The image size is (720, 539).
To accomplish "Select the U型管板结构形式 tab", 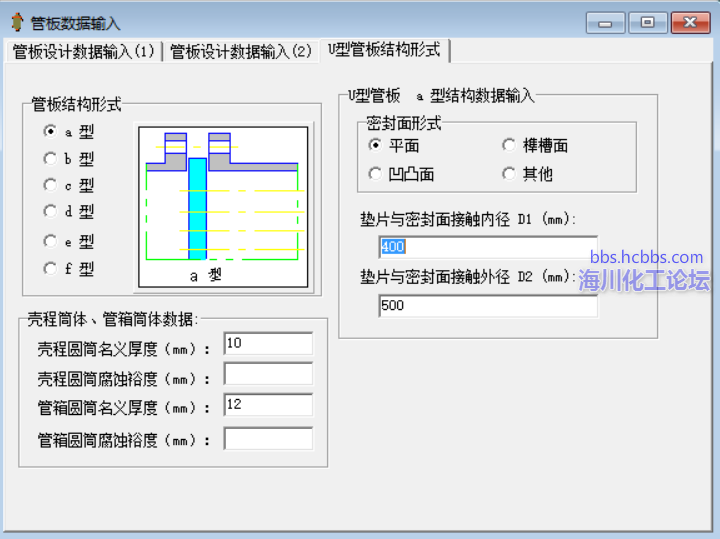I will [384, 50].
